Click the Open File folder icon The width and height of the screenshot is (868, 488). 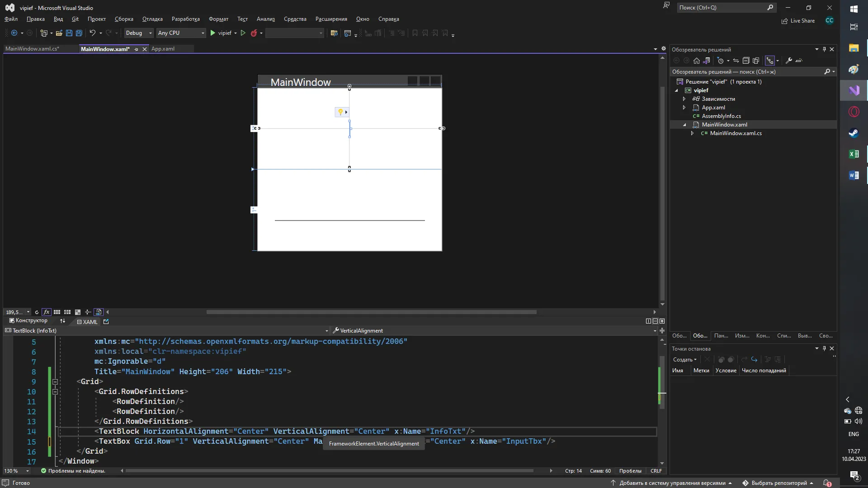point(59,33)
